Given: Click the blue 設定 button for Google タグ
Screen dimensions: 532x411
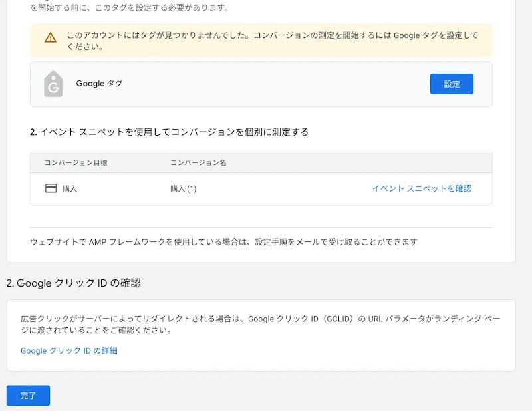Looking at the screenshot, I should (x=452, y=84).
